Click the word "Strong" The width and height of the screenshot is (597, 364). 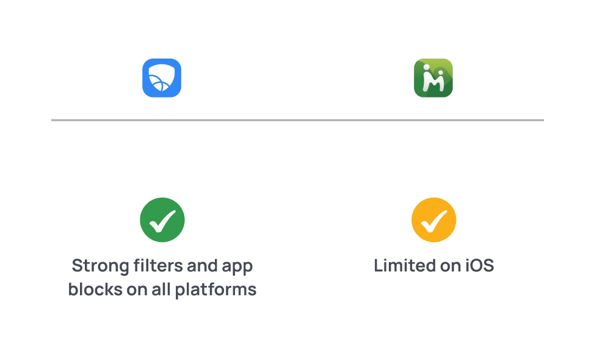click(x=98, y=266)
